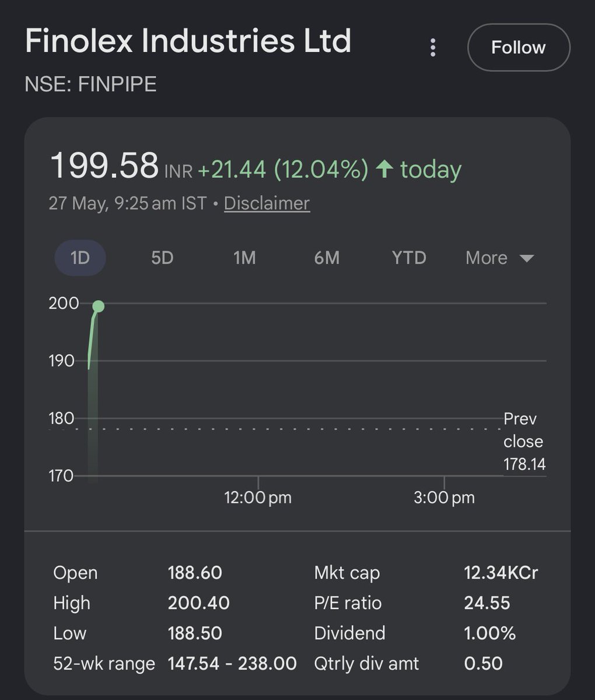Click the dropdown arrow beside More
This screenshot has height=700, width=595.
(526, 258)
